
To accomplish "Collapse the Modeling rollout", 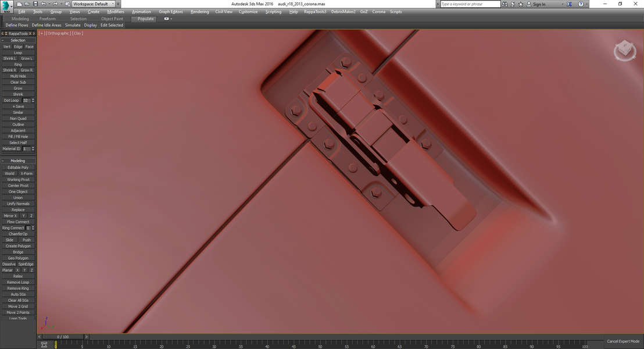I will [18, 161].
